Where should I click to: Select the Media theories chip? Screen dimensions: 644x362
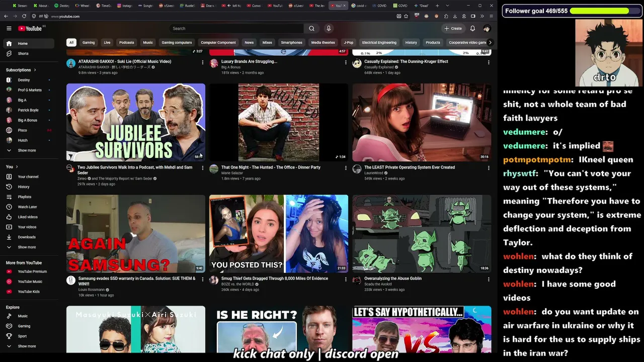323,43
